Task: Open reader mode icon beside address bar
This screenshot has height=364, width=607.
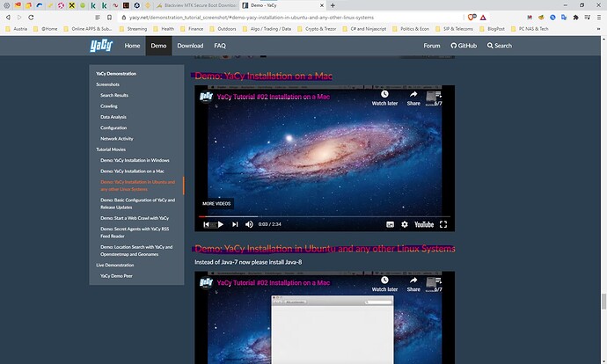Action: pos(98,18)
